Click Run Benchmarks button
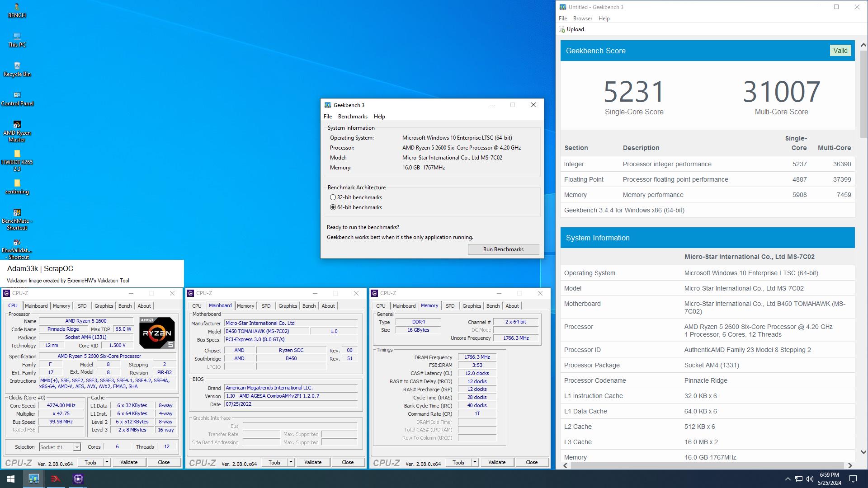This screenshot has height=488, width=868. point(503,249)
